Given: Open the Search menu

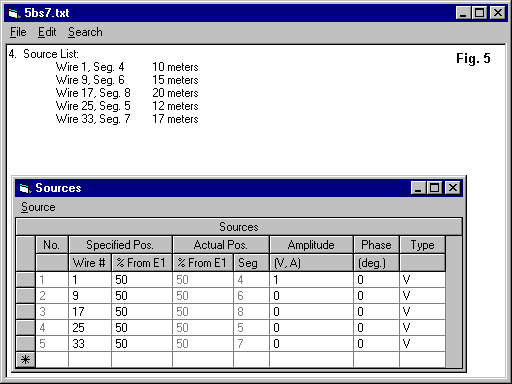Looking at the screenshot, I should [x=85, y=32].
